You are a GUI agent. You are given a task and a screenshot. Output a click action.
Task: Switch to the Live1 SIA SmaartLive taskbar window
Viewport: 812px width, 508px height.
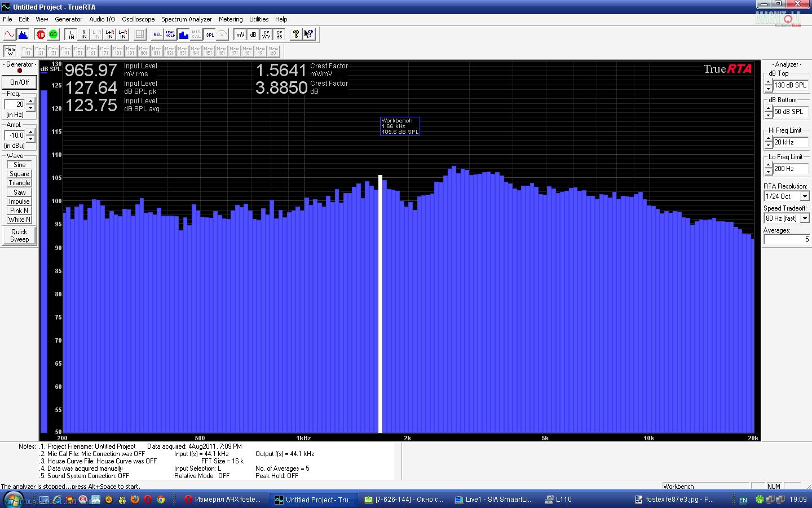(494, 500)
